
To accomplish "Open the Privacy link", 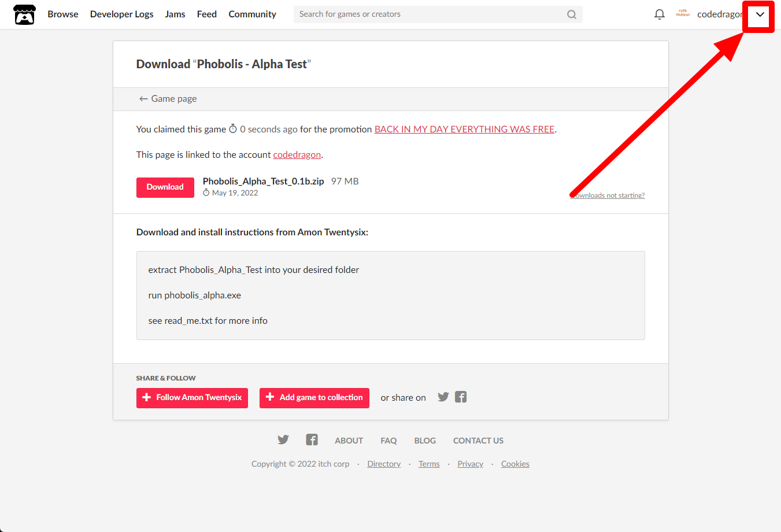I will pos(471,464).
